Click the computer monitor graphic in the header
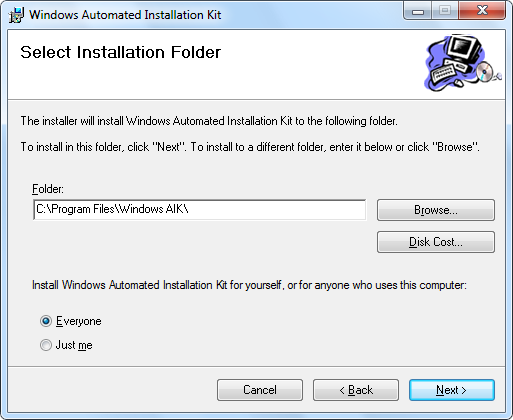The image size is (513, 420). pos(464,48)
